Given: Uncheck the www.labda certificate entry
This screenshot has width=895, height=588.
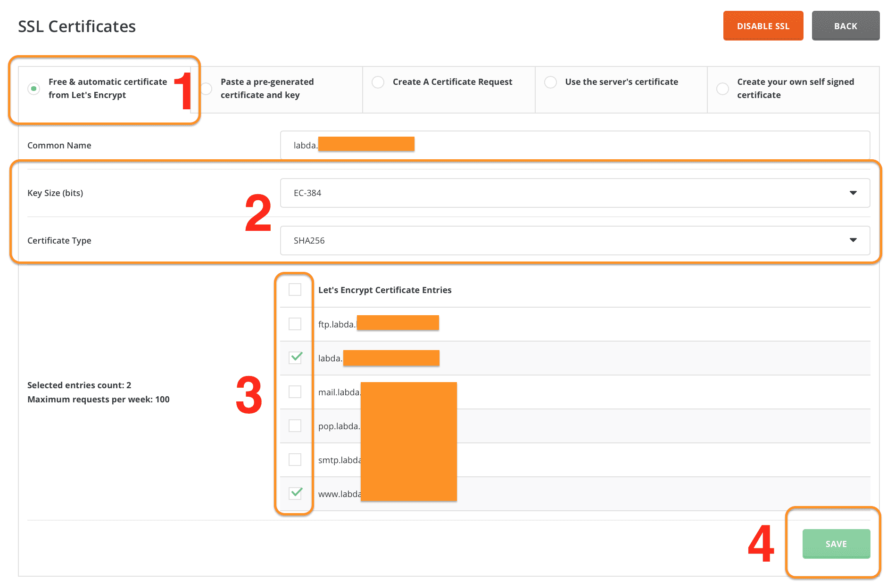Looking at the screenshot, I should point(295,493).
